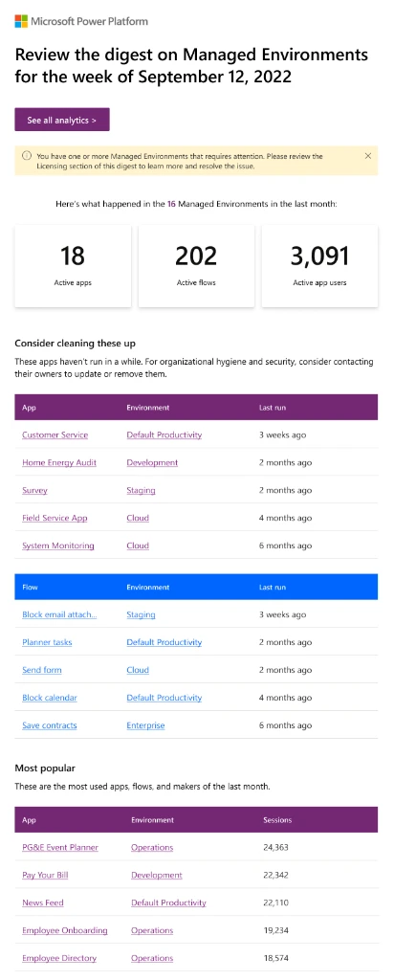Click the Active app users card
The width and height of the screenshot is (394, 980).
pyautogui.click(x=319, y=266)
